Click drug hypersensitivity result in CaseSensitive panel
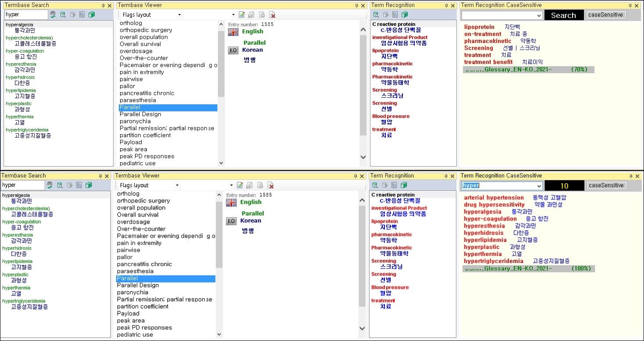 (x=494, y=205)
